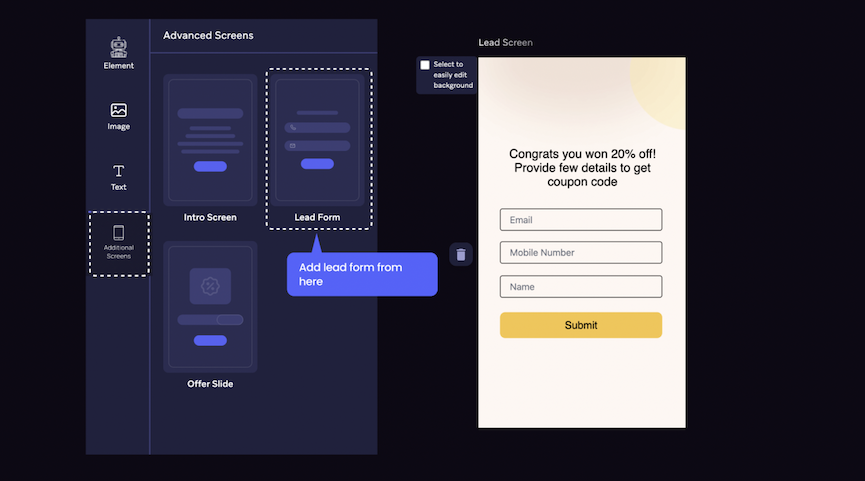Add the Lead Form template

(x=317, y=140)
